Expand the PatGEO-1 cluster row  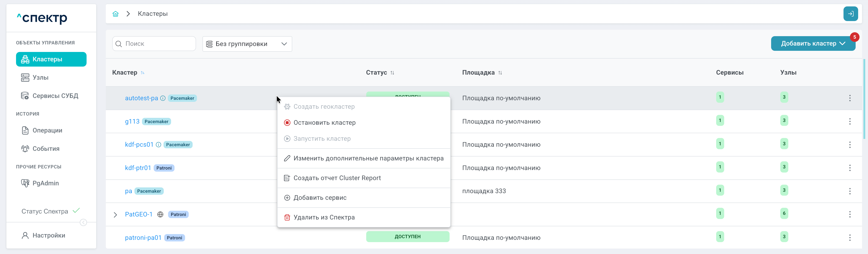point(115,215)
